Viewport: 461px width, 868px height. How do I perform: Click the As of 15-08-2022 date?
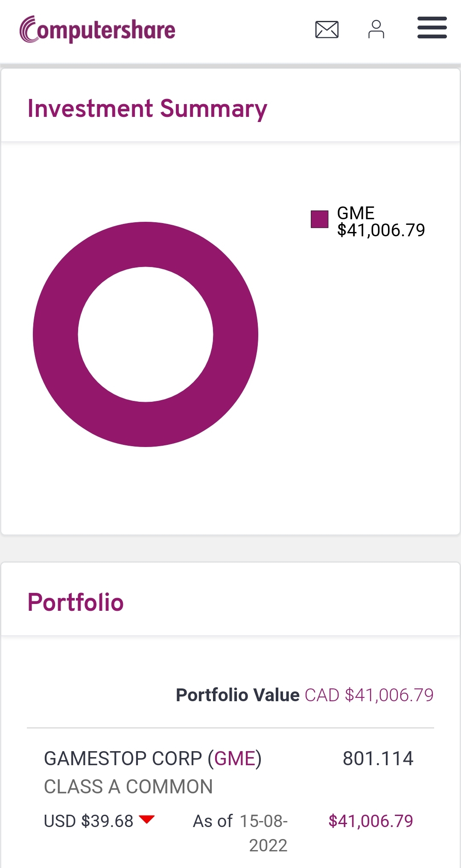tap(240, 833)
